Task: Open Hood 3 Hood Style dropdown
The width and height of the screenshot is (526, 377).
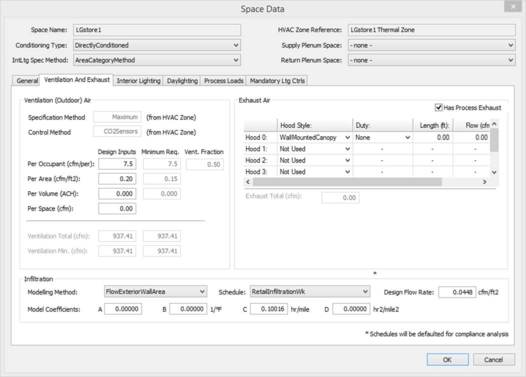Action: pos(315,171)
